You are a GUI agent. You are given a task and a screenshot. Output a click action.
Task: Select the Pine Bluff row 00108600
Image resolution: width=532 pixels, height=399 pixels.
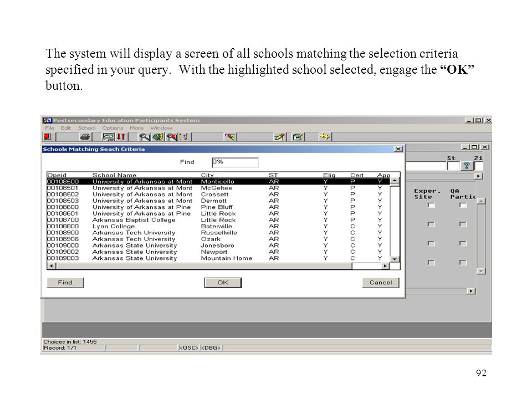pos(218,207)
